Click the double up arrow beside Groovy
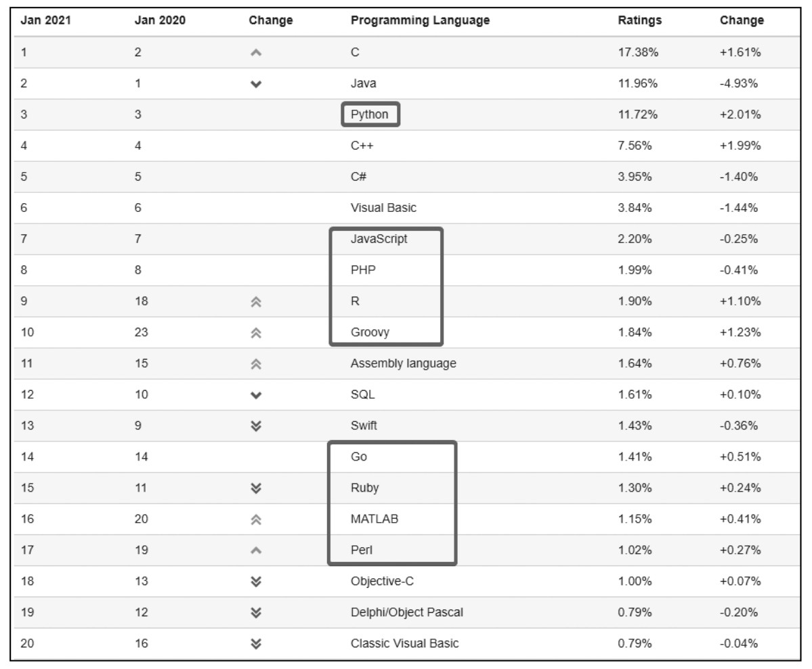 click(x=255, y=332)
